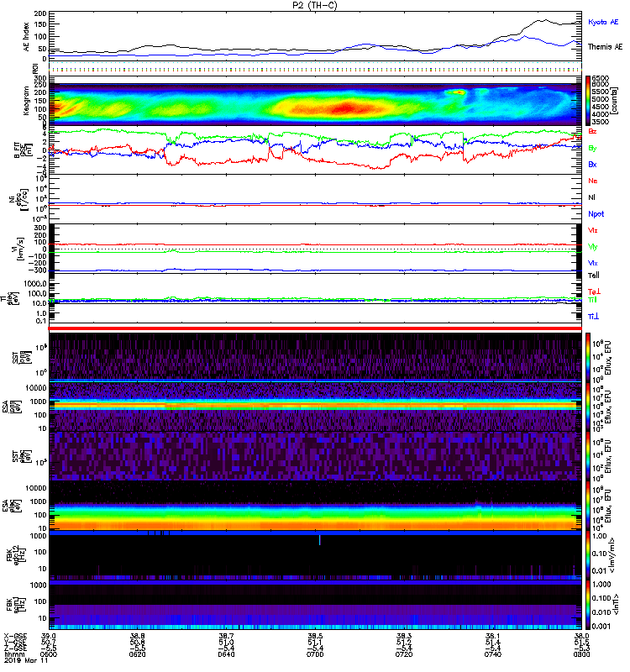Click the "38.5" X-GSE position value
Image resolution: width=630 pixels, height=672 pixels.
(315, 636)
